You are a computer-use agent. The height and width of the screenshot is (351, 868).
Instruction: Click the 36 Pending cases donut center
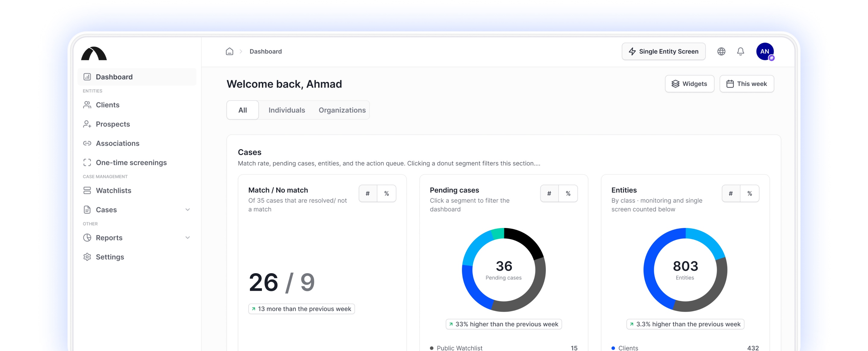[x=504, y=270]
